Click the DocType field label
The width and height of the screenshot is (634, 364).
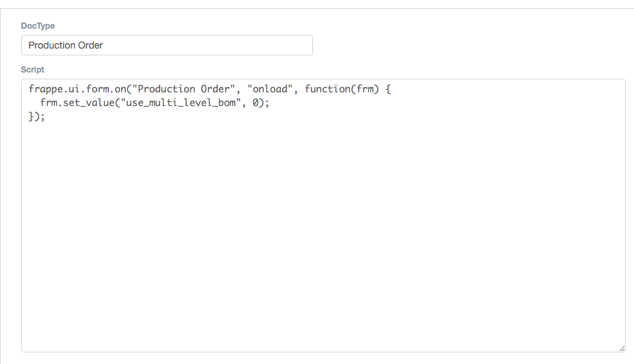click(x=38, y=26)
